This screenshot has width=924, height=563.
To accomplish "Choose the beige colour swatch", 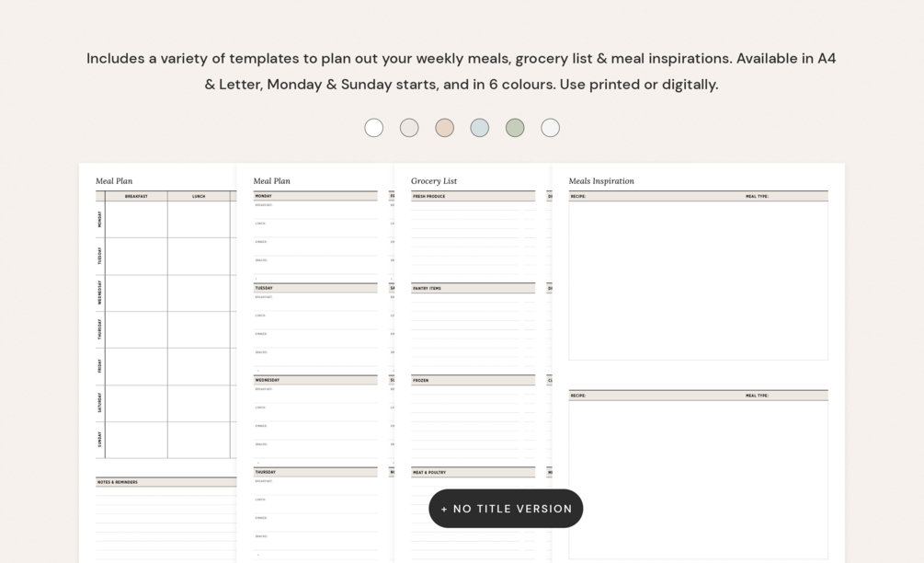I will (x=409, y=128).
